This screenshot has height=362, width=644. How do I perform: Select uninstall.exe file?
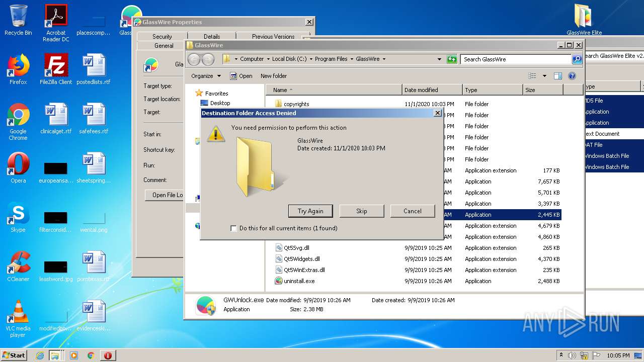pos(414,281)
